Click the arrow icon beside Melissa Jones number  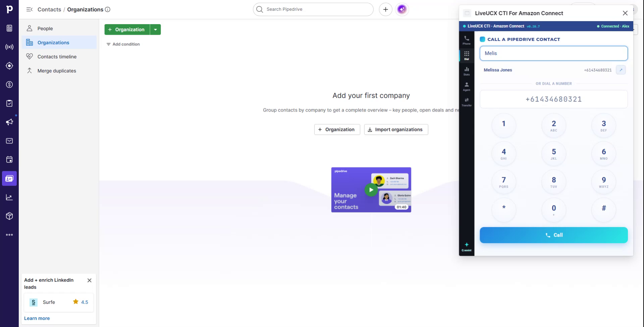pyautogui.click(x=621, y=70)
